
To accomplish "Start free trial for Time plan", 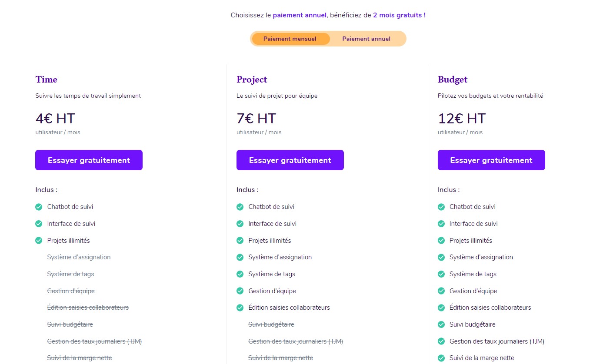I will click(x=89, y=160).
